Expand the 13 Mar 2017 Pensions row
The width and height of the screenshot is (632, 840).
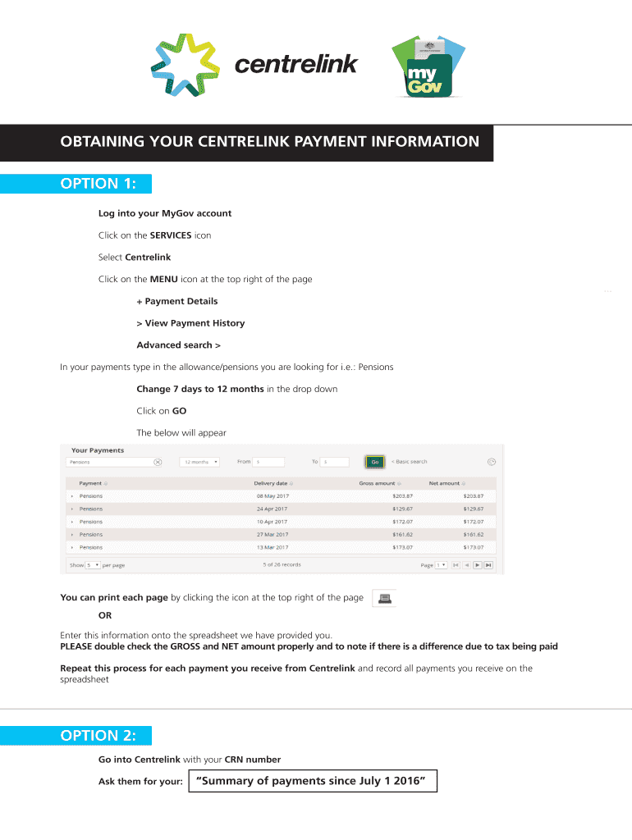(72, 547)
